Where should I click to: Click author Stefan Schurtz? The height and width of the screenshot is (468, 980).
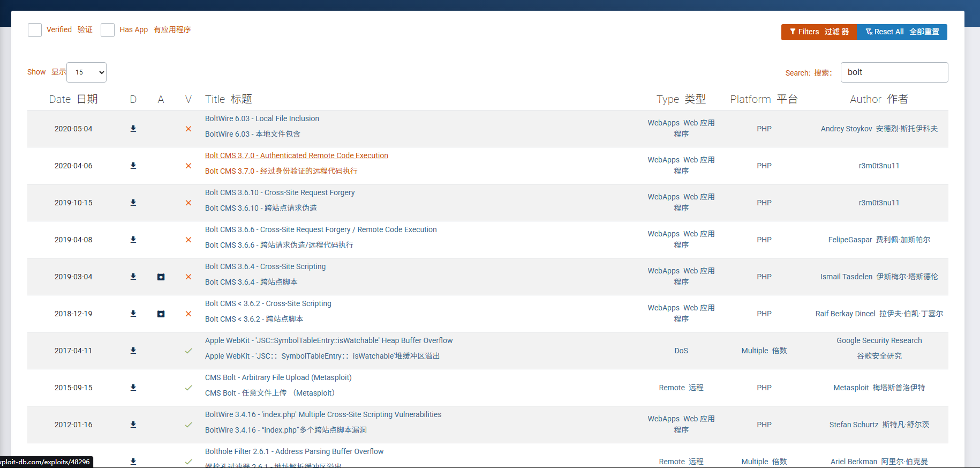pos(879,425)
